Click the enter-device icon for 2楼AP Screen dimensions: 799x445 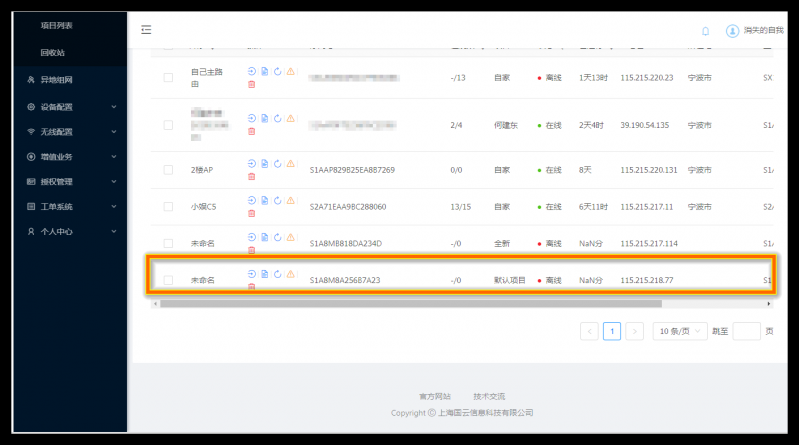click(x=252, y=164)
